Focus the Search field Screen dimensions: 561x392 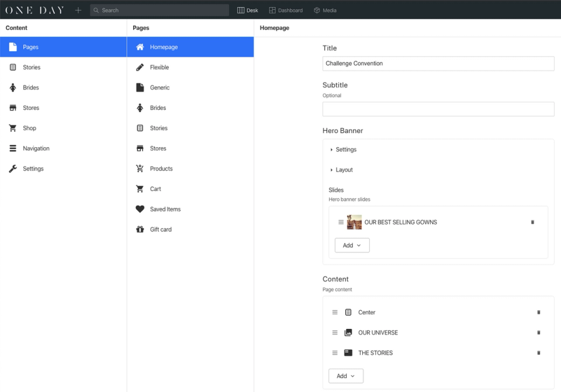click(x=160, y=11)
